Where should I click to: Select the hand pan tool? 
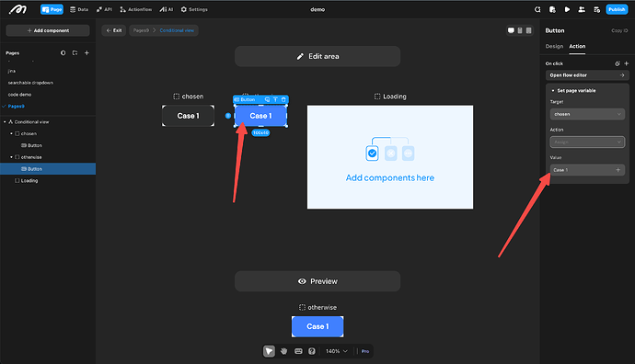(283, 351)
